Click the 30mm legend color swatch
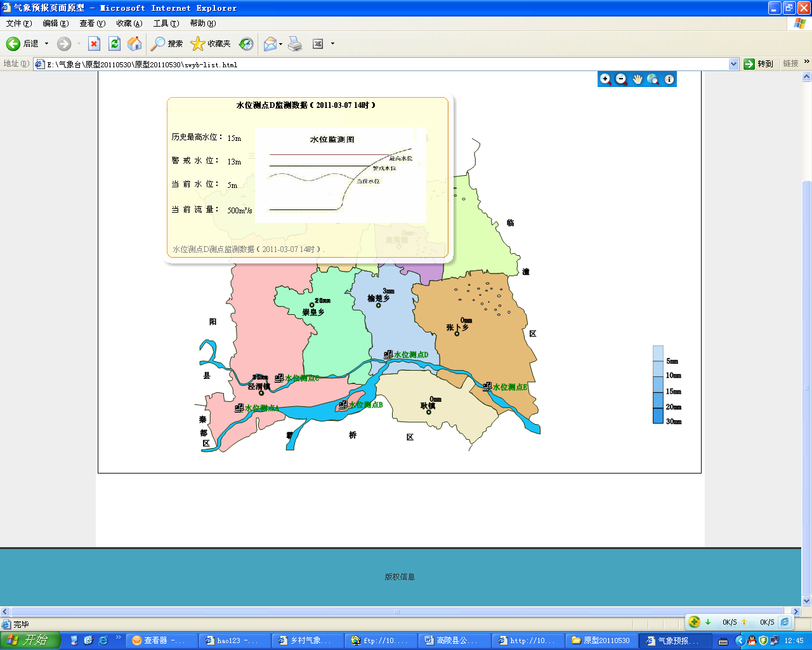Viewport: 812px width, 650px height. (x=658, y=416)
